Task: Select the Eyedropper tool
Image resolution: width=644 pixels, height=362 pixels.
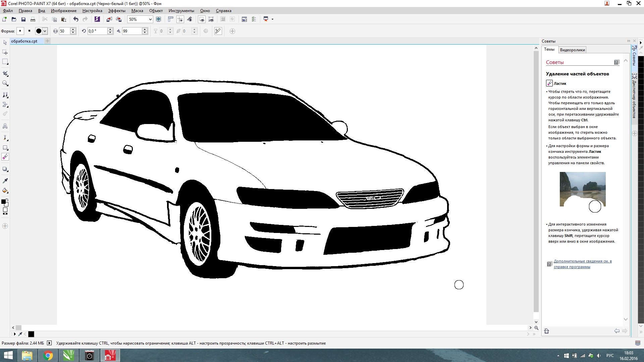Action: click(5, 181)
